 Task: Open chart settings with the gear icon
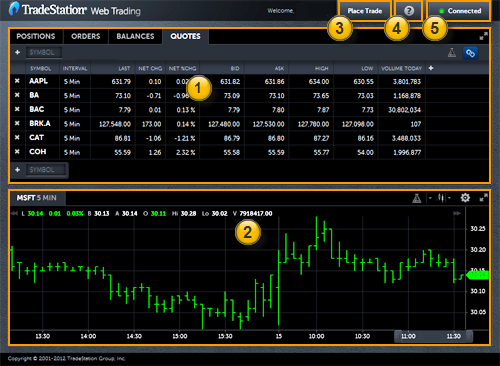tap(465, 198)
